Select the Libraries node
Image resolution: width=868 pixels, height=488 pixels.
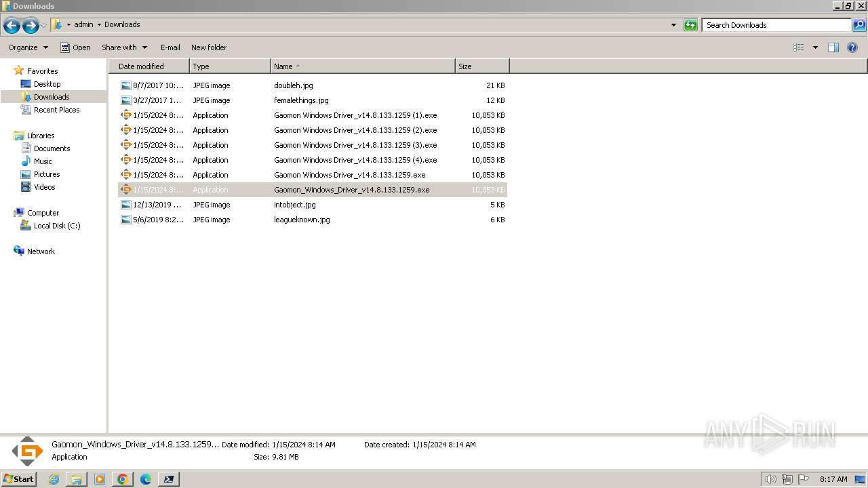tap(41, 136)
